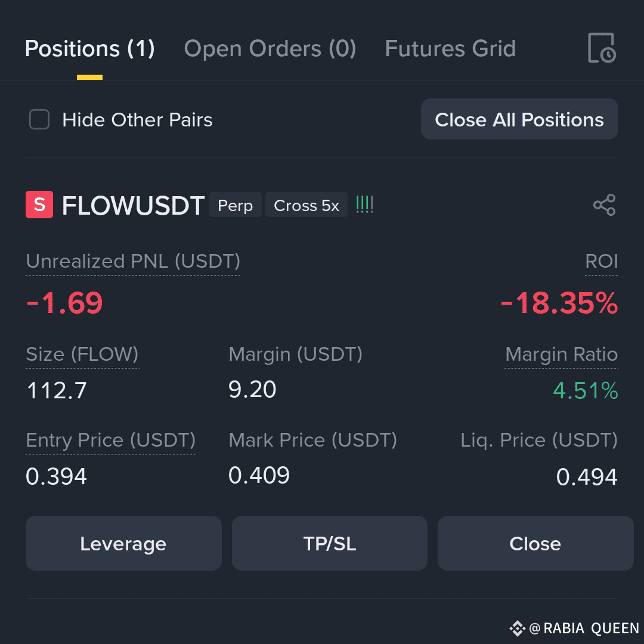Tap the Perp contract tag

click(236, 205)
